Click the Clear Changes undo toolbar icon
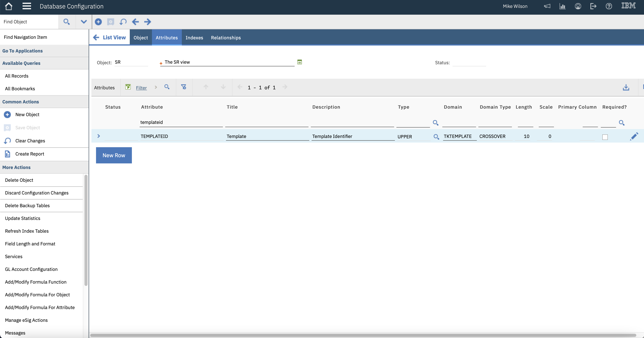The image size is (644, 338). 123,22
